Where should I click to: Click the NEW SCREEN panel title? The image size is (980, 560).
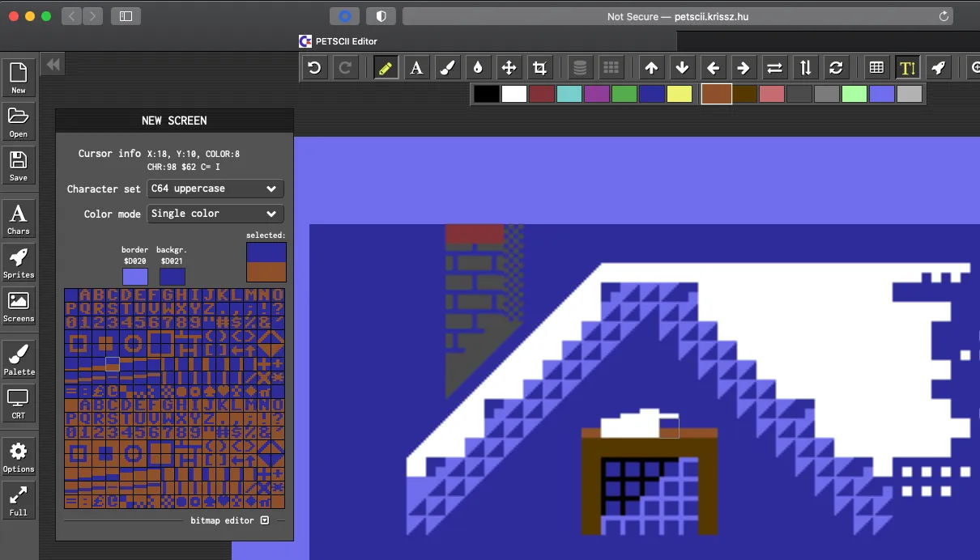point(174,121)
